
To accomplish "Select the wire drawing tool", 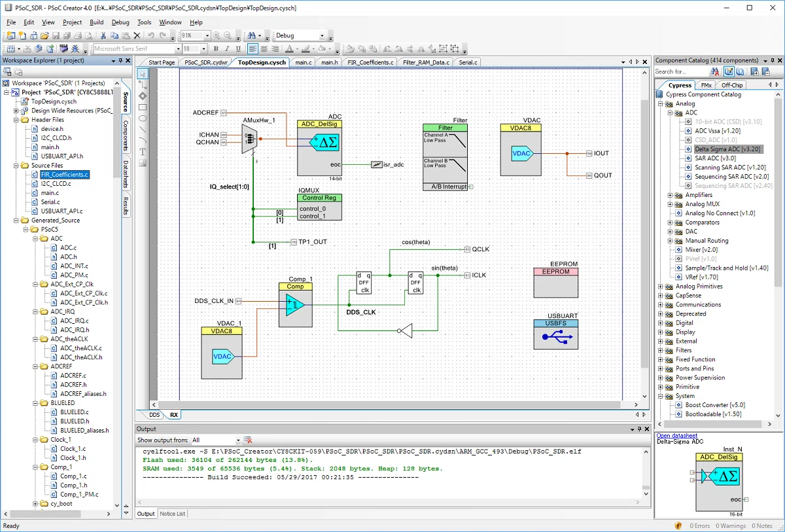I will click(143, 84).
